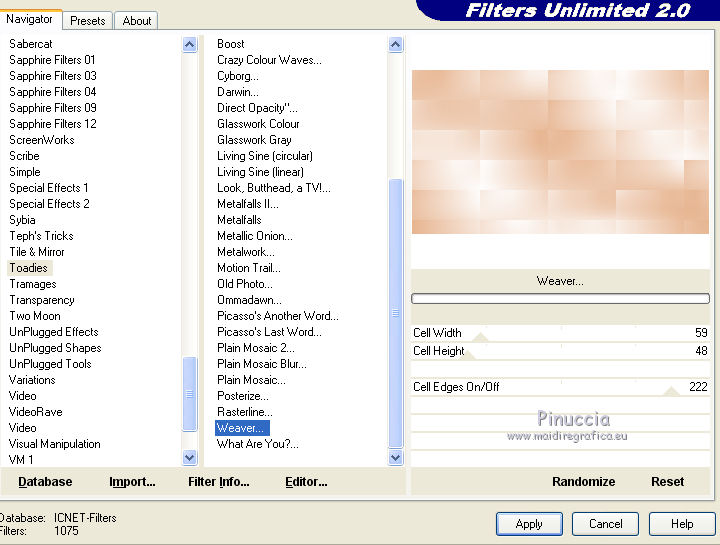Image resolution: width=720 pixels, height=545 pixels.
Task: Select the Simple category
Action: click(x=25, y=172)
